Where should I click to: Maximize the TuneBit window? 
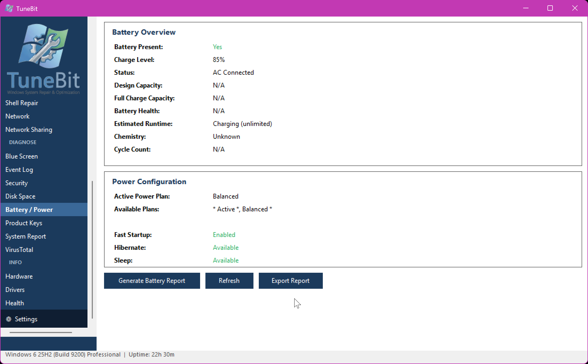[550, 8]
